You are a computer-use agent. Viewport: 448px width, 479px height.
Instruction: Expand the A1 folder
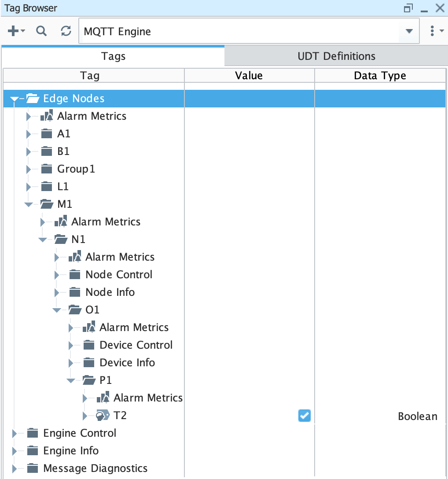[x=29, y=134]
